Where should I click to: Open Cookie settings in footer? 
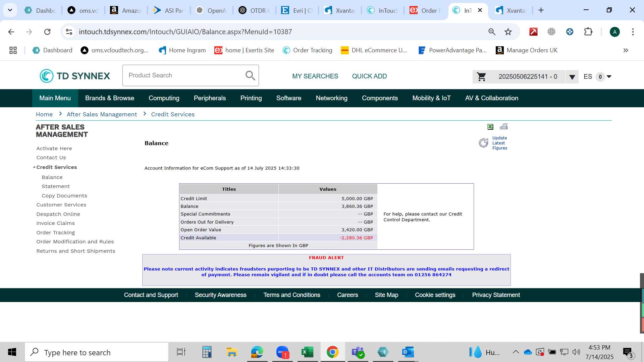click(435, 295)
